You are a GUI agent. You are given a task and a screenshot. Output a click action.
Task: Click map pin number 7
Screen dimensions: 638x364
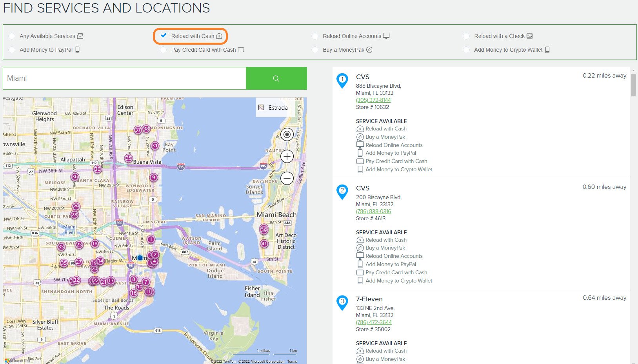pyautogui.click(x=146, y=282)
